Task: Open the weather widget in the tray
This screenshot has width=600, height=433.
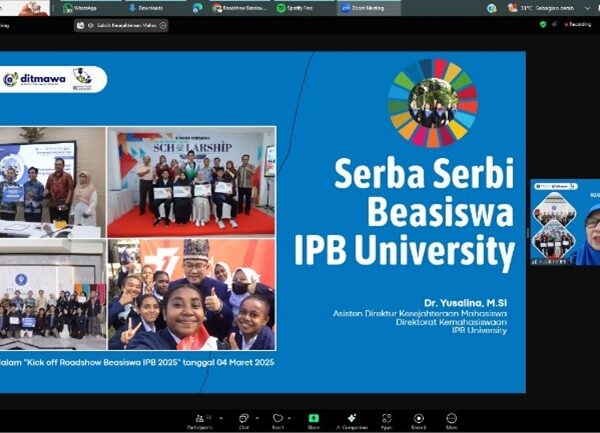Action: pos(540,8)
